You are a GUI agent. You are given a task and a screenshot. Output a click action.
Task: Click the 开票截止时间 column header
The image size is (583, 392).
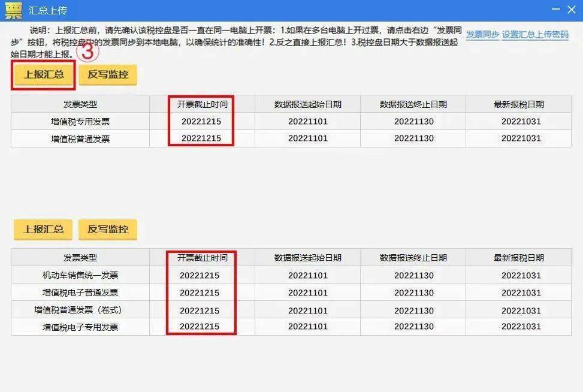(x=201, y=104)
